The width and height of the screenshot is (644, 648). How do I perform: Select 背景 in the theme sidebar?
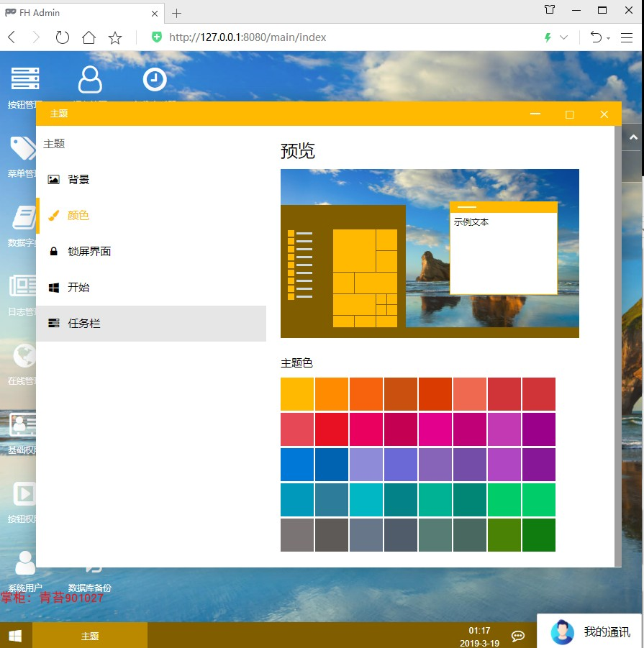[151, 179]
